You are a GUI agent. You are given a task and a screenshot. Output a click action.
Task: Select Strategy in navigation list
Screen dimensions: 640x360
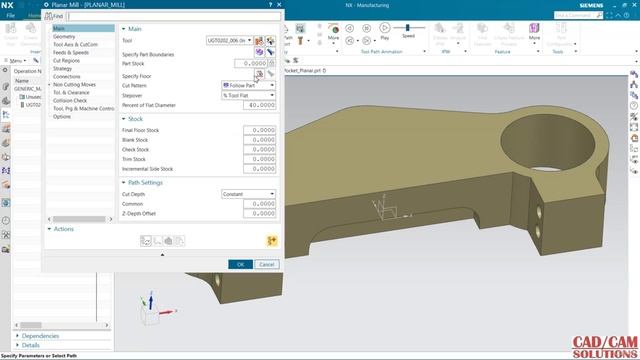pos(62,69)
